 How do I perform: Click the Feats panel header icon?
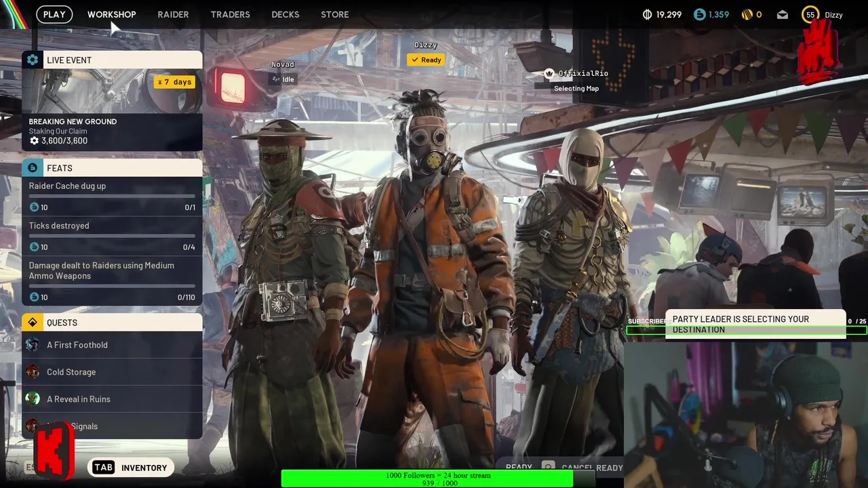pyautogui.click(x=32, y=167)
